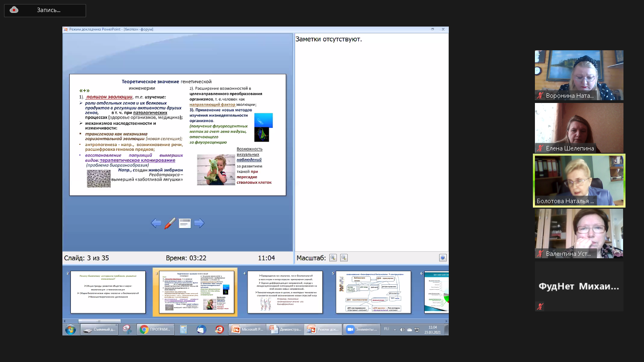Open Google Chrome from the taskbar

155,329
